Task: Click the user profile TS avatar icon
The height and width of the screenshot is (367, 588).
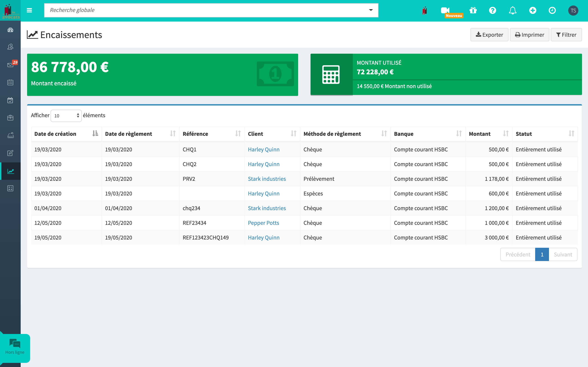Action: [x=574, y=10]
